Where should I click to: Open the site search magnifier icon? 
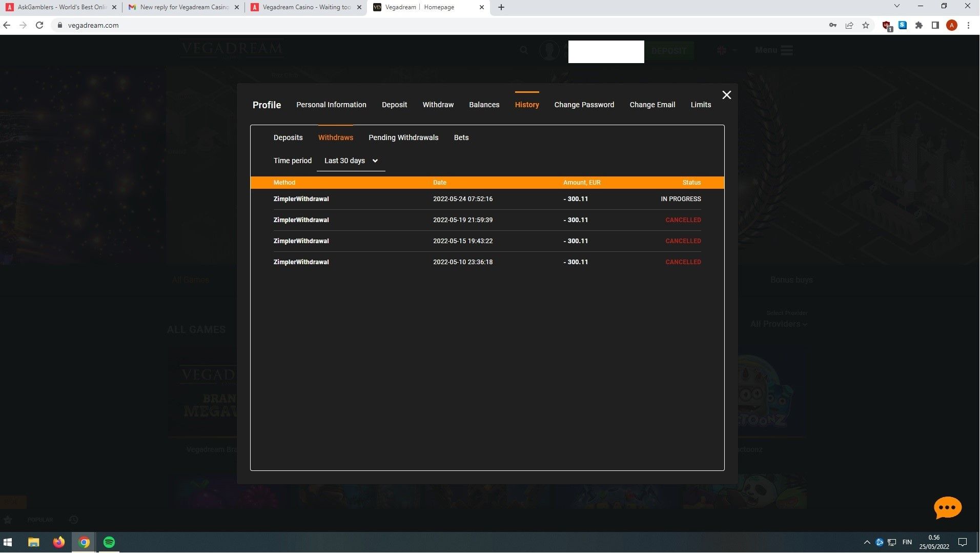tap(523, 50)
